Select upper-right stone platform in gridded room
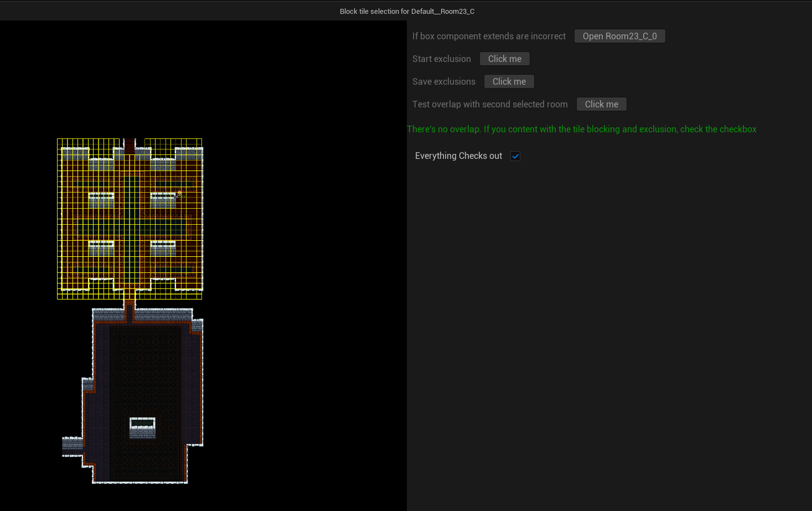This screenshot has height=511, width=812. click(163, 200)
